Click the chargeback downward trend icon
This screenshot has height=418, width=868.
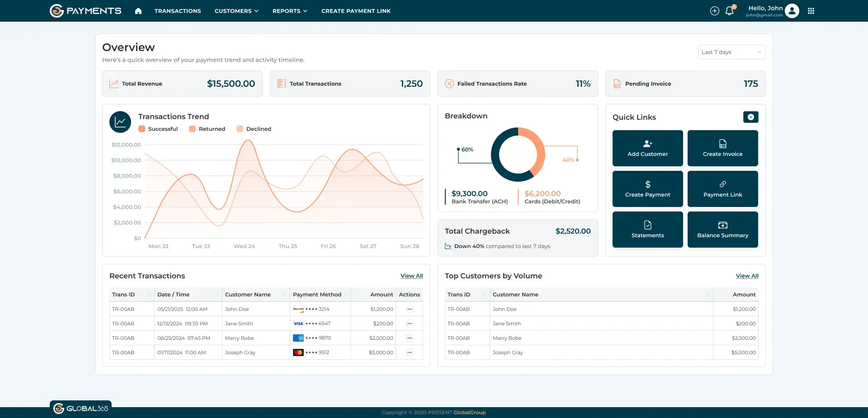click(448, 246)
